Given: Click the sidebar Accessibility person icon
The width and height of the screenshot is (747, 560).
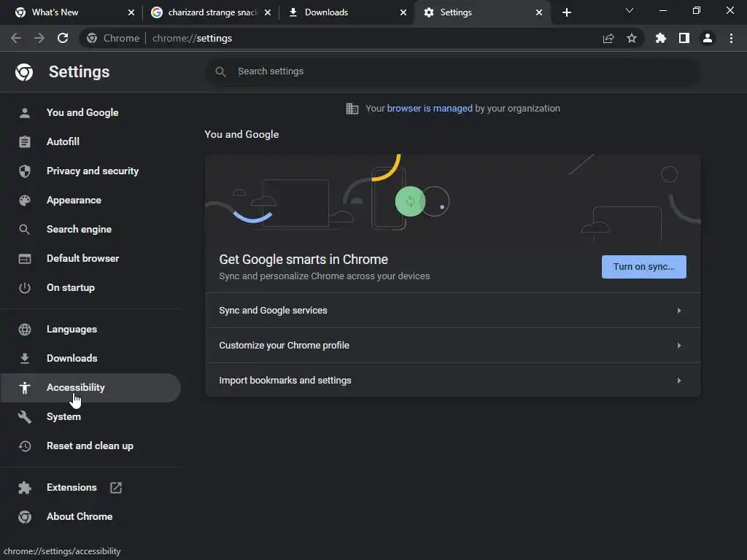Looking at the screenshot, I should click(x=25, y=388).
